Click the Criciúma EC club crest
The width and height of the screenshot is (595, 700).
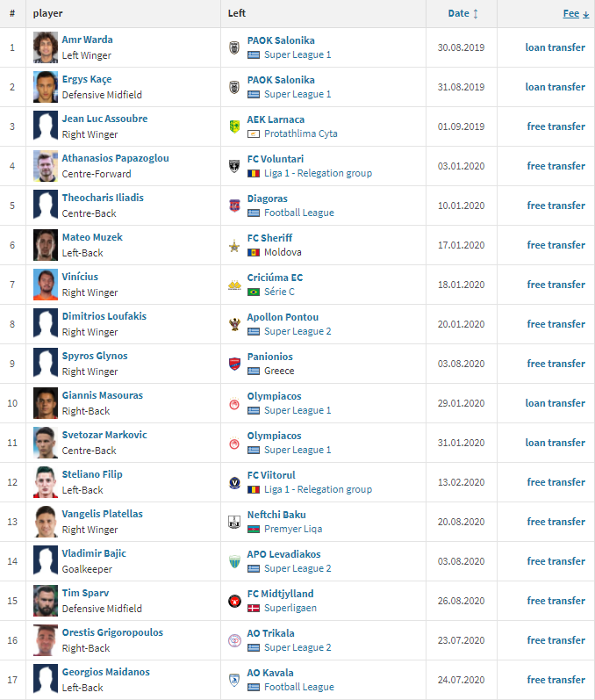pos(234,285)
